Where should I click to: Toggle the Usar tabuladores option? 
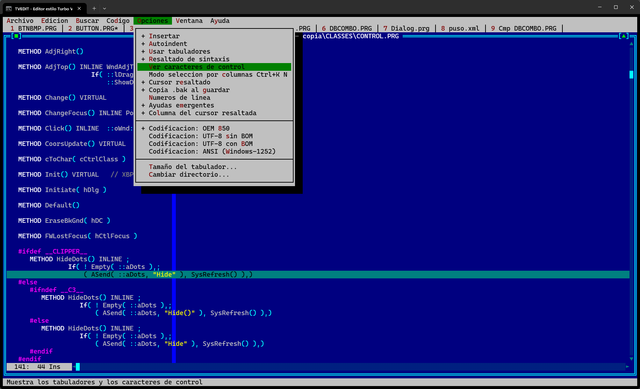pyautogui.click(x=214, y=51)
